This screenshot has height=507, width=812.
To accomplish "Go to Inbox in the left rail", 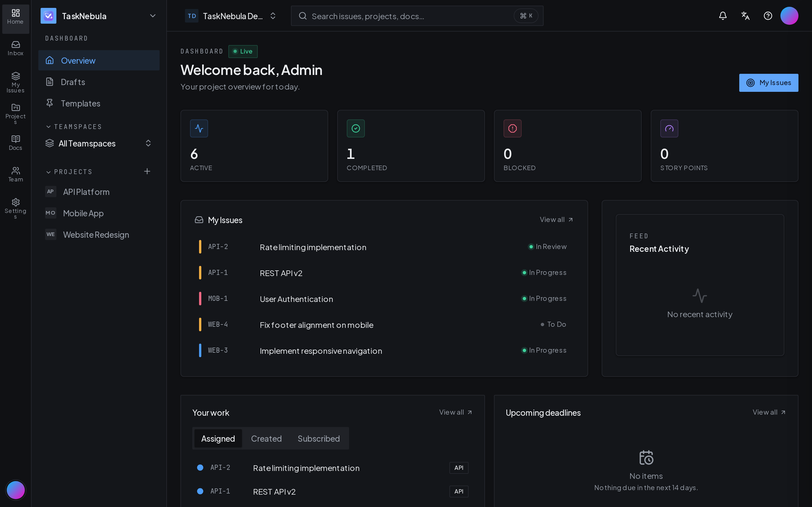I will click(16, 48).
